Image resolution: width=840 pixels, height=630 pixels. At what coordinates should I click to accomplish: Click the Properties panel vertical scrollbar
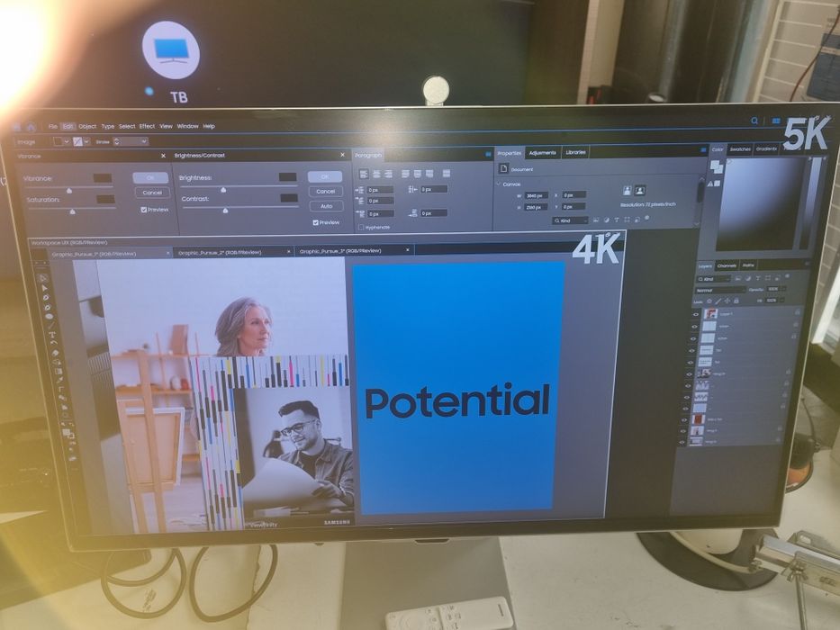(x=700, y=191)
